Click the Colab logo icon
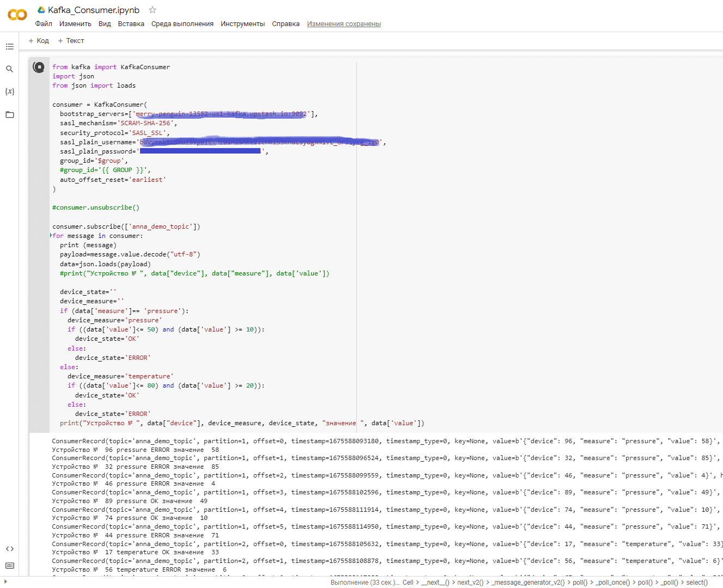Viewport: 723px width, 588px height. coord(17,15)
